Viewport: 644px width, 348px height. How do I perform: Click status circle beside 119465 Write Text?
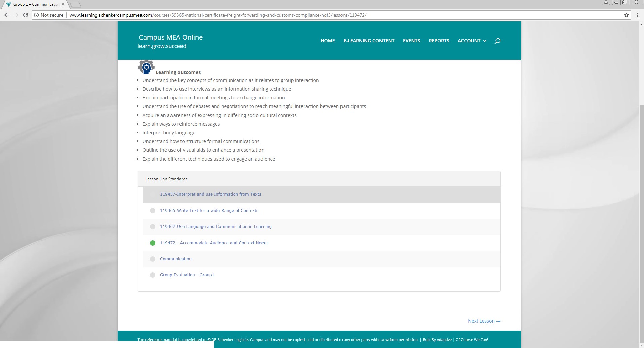click(x=153, y=211)
